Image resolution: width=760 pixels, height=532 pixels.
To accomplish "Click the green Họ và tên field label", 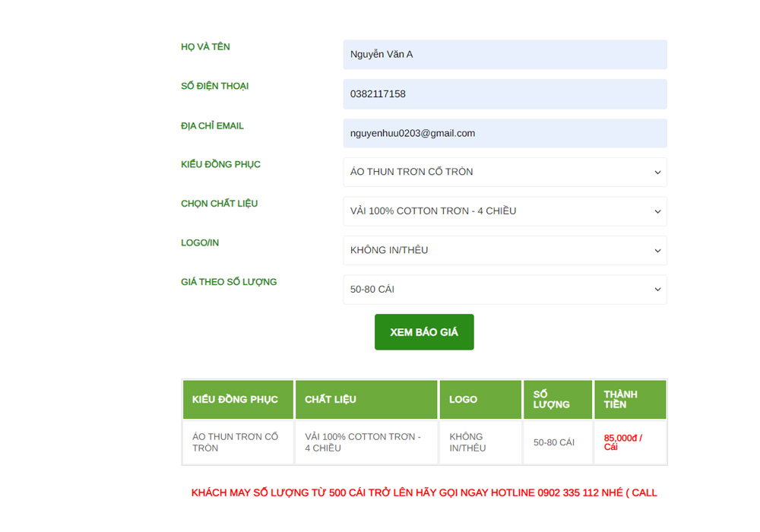I will coord(205,47).
